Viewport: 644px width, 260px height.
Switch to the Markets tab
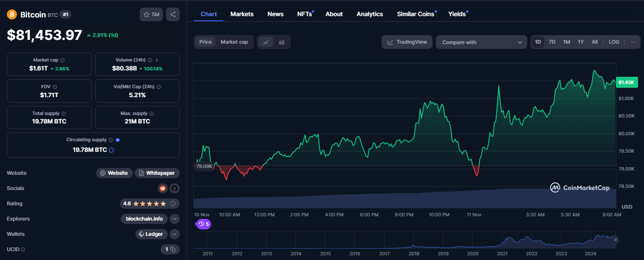[242, 14]
